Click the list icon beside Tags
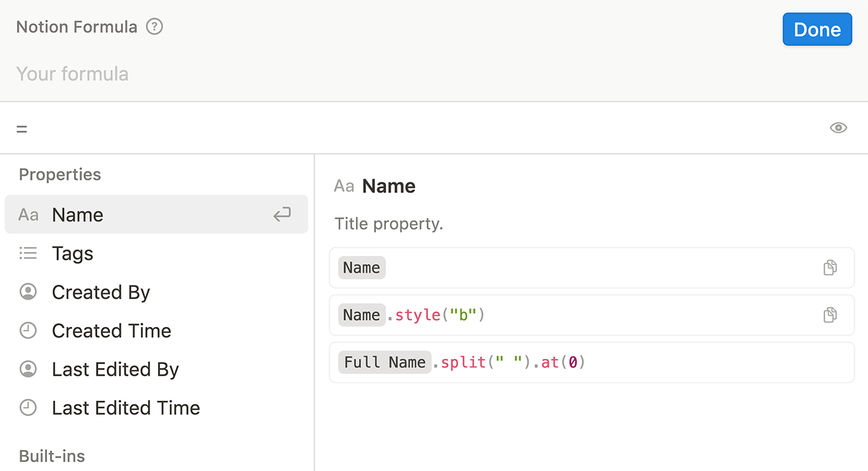 28,253
